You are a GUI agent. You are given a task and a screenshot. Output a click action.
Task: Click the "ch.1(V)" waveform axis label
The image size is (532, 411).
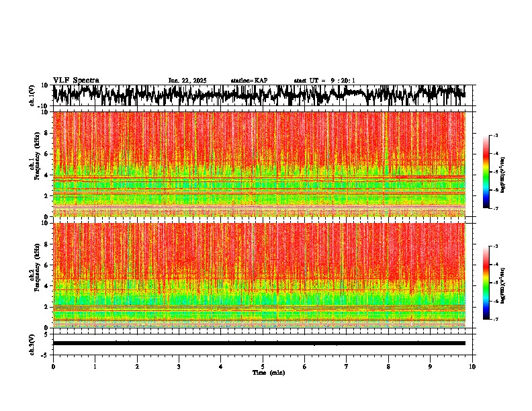33,95
